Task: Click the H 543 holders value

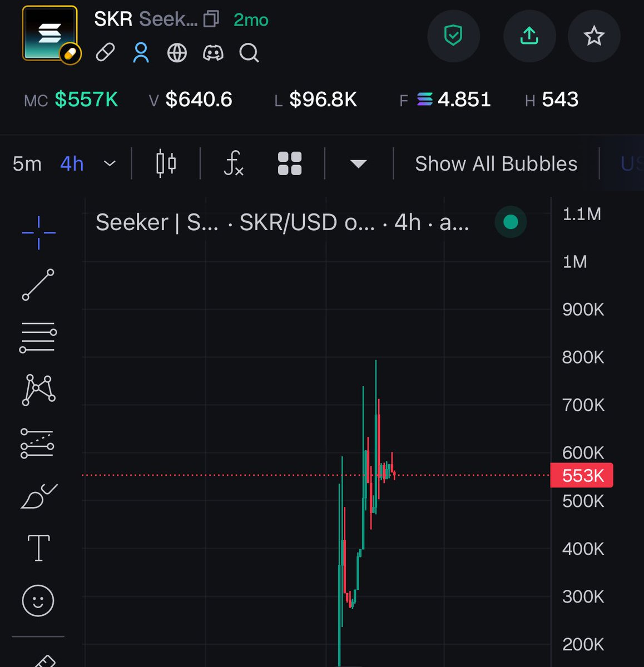Action: pos(552,100)
